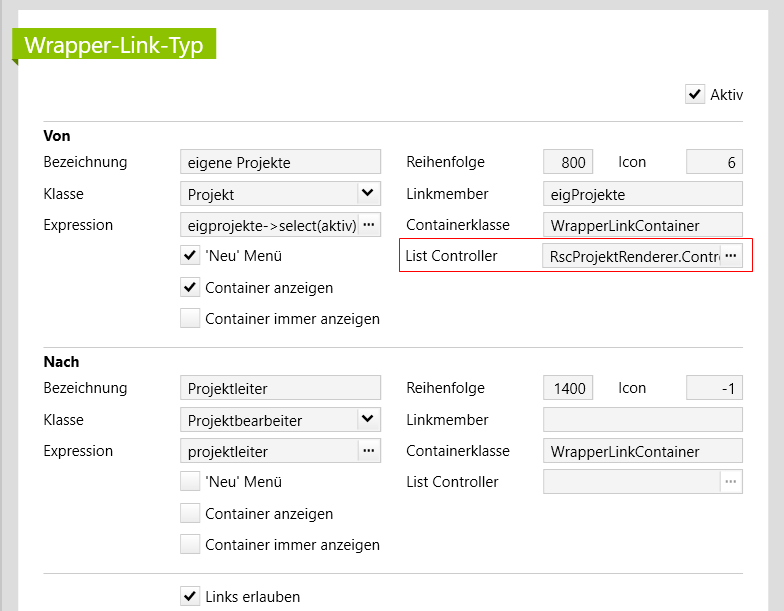This screenshot has width=784, height=611.
Task: Click Nach List Controller ellipsis button
Action: [x=731, y=482]
